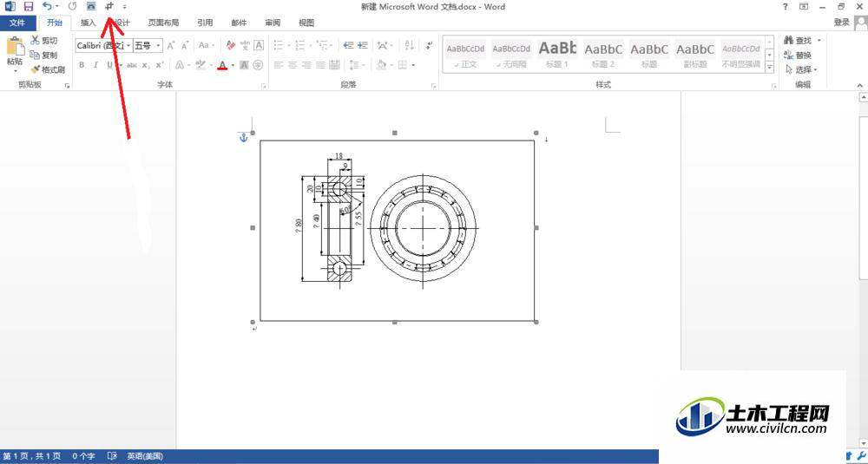Click Replace (替换) button
Viewport: 868px width, 464px height.
(x=798, y=56)
